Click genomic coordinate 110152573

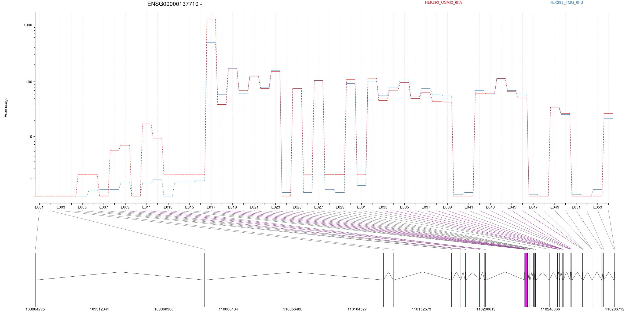[422, 309]
